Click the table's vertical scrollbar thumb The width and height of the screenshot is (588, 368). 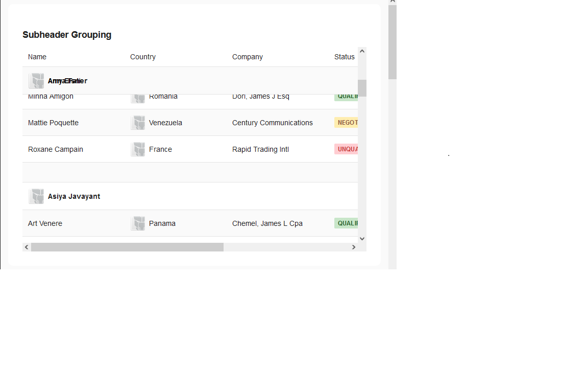coord(362,88)
